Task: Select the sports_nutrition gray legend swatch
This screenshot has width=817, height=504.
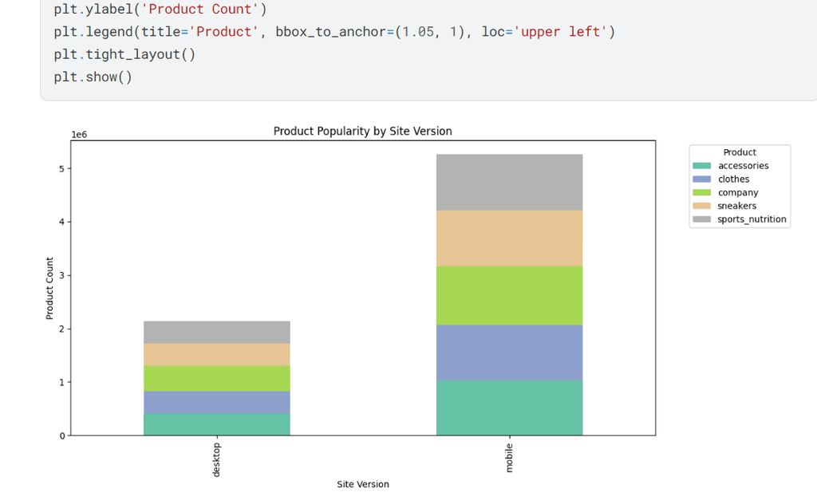Action: [x=703, y=219]
